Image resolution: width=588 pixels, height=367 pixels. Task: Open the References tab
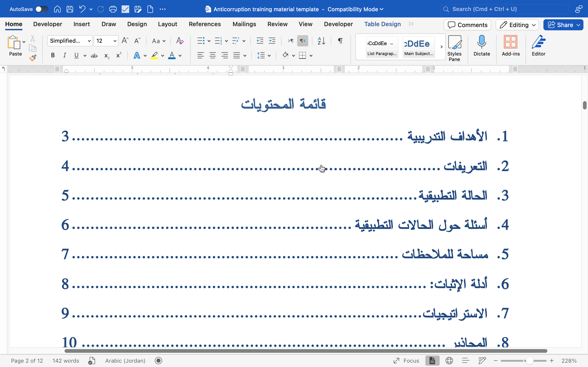pos(205,24)
